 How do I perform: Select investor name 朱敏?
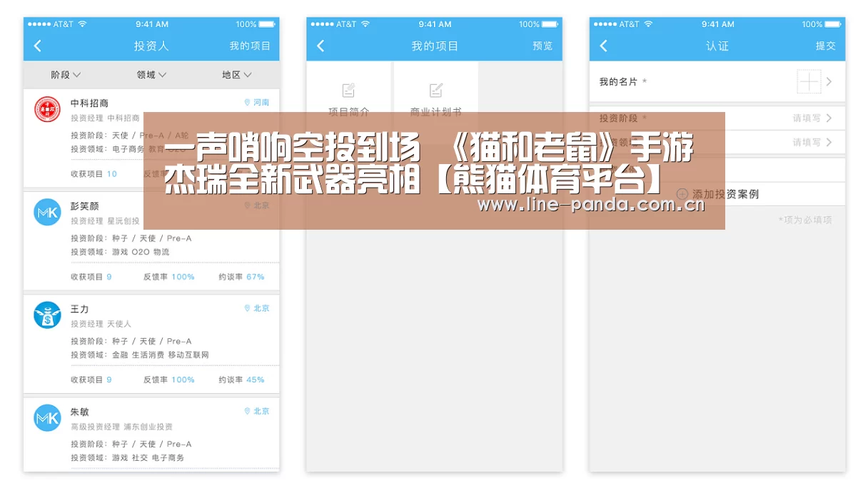(x=79, y=412)
